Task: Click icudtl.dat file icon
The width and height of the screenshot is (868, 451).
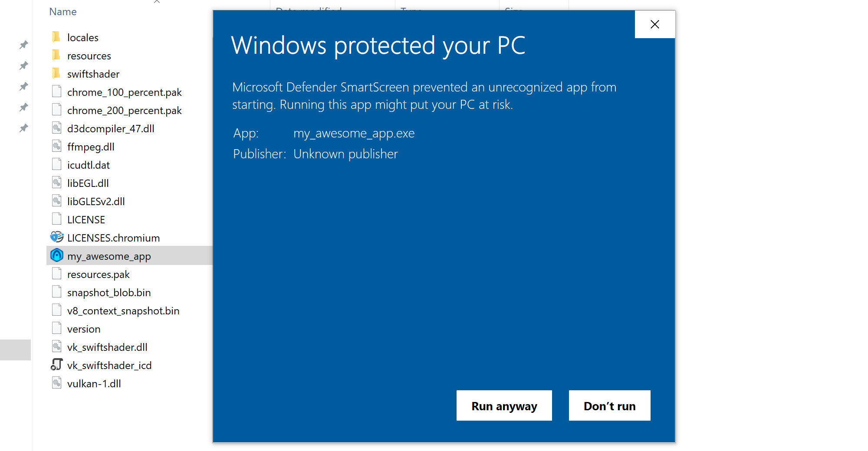Action: coord(56,165)
